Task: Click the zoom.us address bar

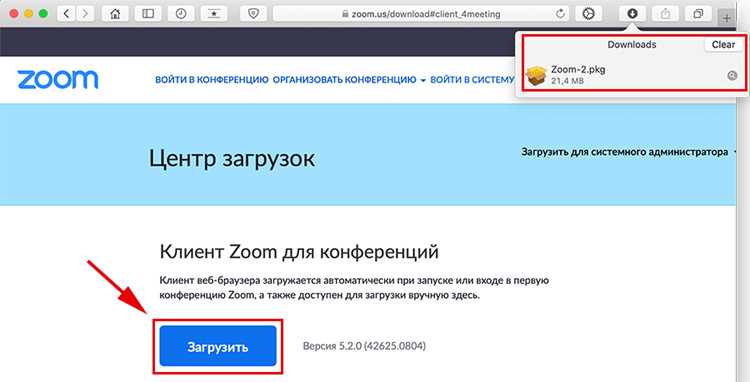Action: tap(421, 14)
